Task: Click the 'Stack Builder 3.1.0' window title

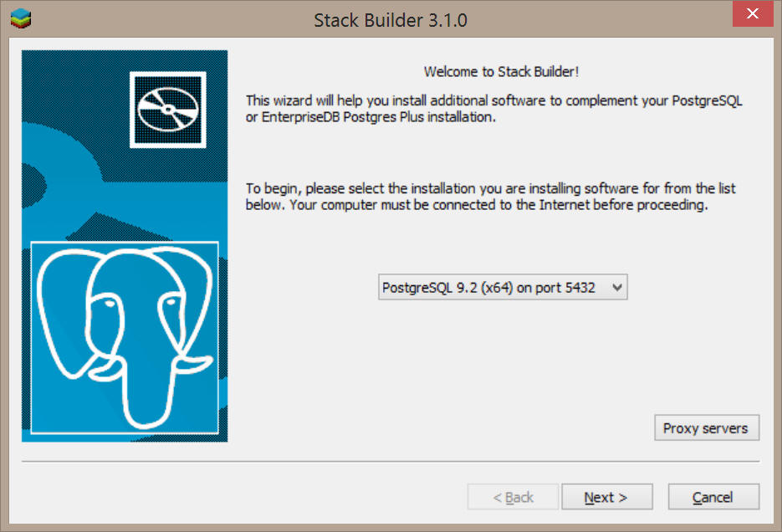Action: (x=391, y=20)
